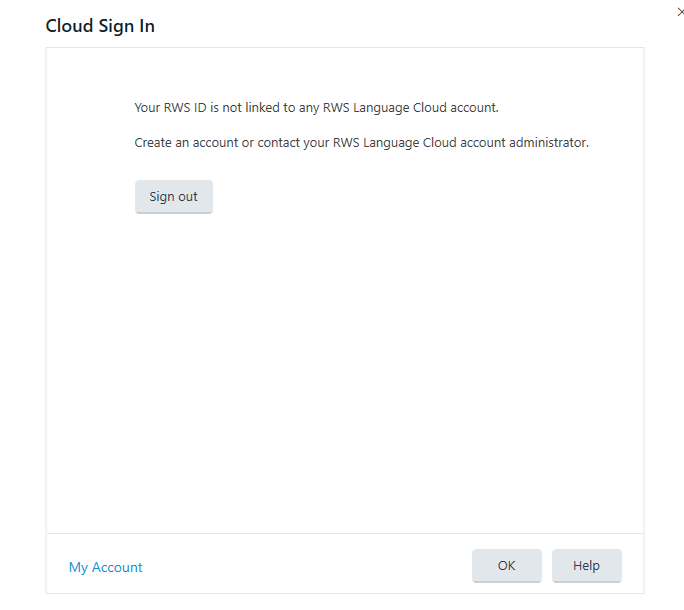Click the Create an account message line
Image resolution: width=684 pixels, height=610 pixels.
pos(361,143)
